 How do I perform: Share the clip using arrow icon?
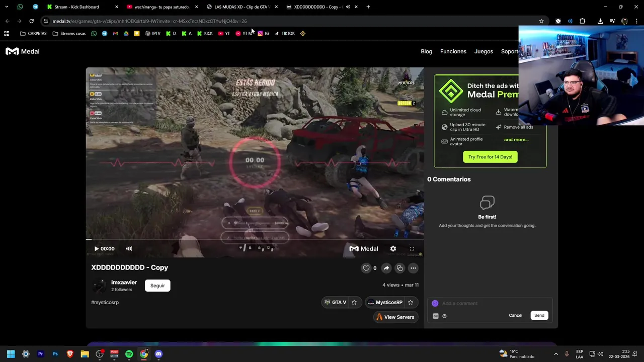click(x=386, y=268)
